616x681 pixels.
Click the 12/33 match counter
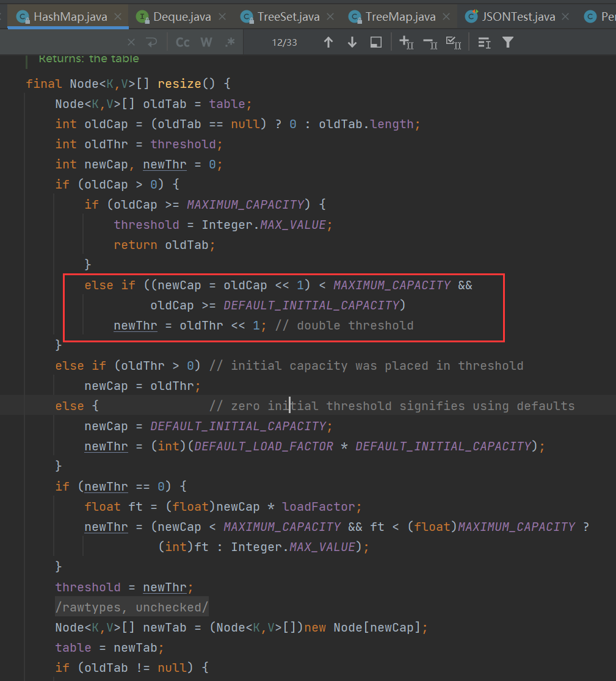(284, 43)
